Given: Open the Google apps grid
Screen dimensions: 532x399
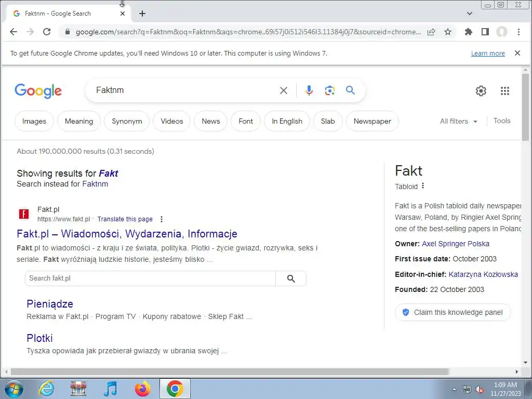Looking at the screenshot, I should [505, 90].
